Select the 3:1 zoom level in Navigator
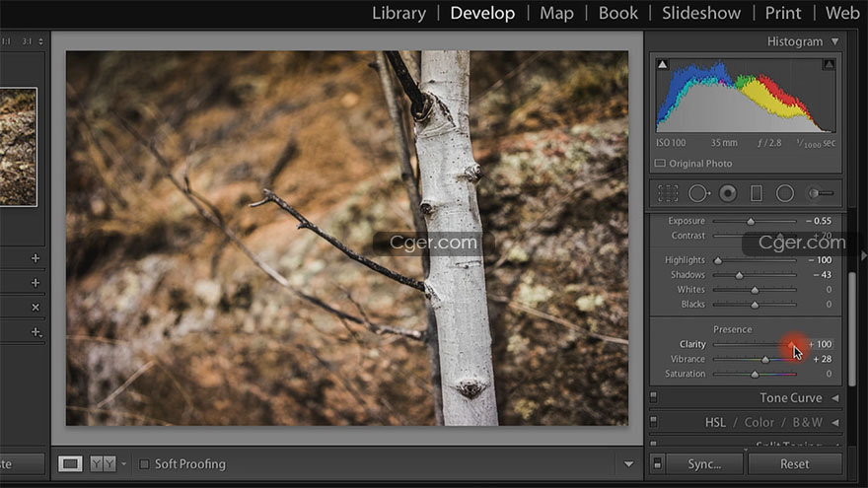 point(27,41)
